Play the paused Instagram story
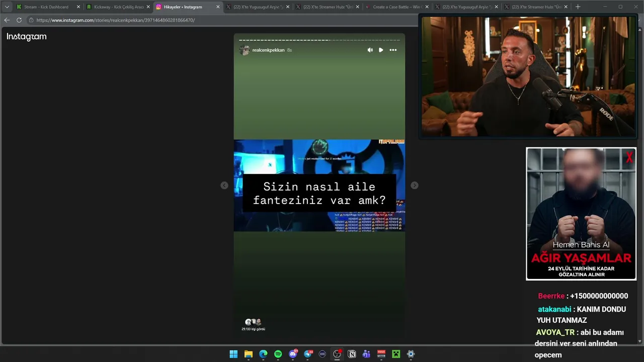The width and height of the screenshot is (644, 362). tap(381, 50)
